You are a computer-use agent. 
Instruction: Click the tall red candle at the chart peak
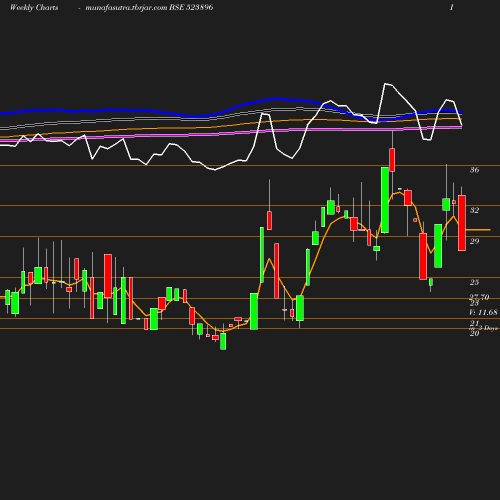(392, 160)
